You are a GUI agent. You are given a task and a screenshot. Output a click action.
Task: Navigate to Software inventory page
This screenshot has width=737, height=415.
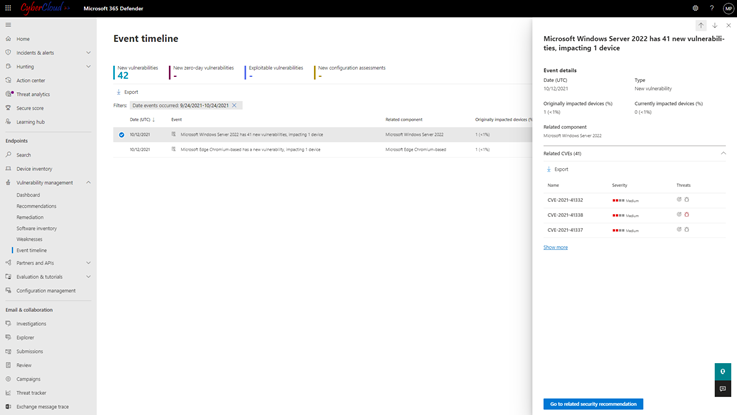36,228
